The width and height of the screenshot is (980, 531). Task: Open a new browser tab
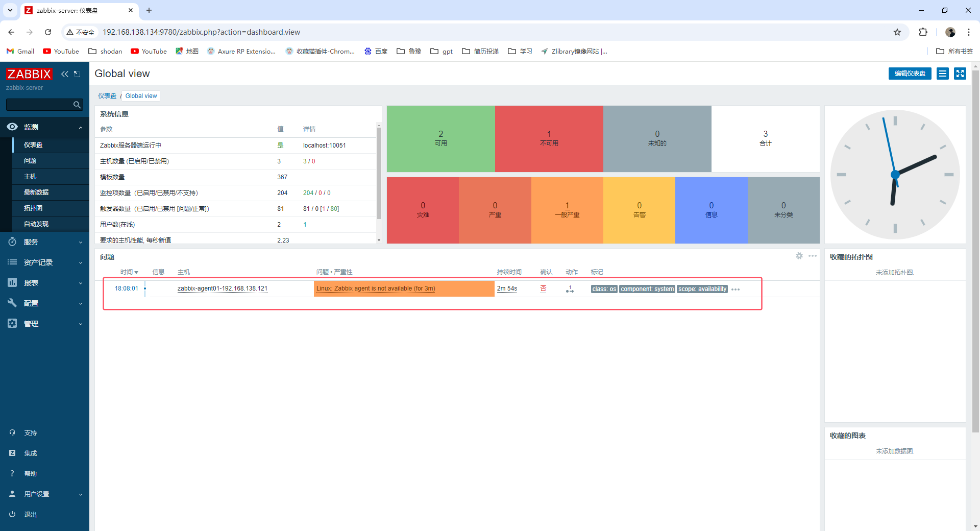(x=149, y=10)
